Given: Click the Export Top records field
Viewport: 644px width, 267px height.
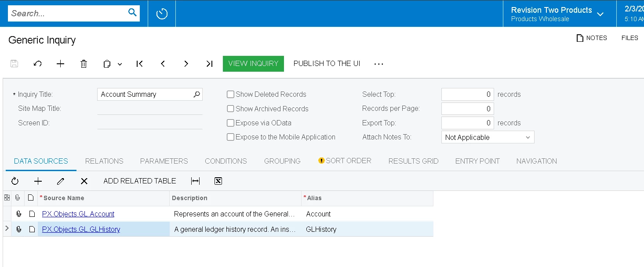Looking at the screenshot, I should click(x=467, y=123).
